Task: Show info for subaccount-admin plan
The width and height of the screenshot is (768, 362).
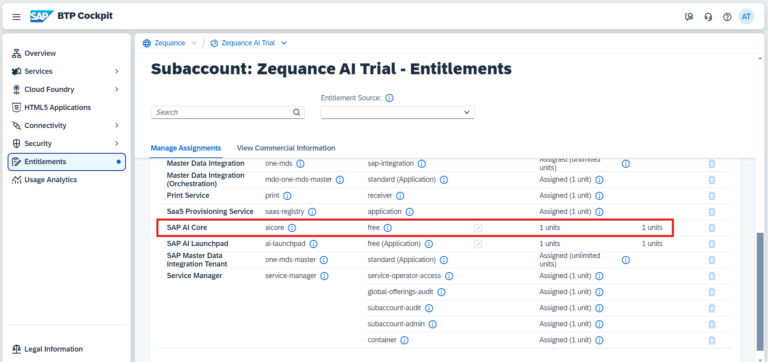Action: (x=432, y=324)
